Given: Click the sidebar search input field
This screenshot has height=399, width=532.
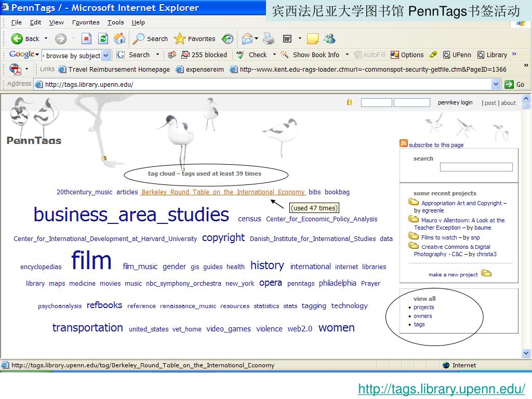Looking at the screenshot, I should pyautogui.click(x=476, y=167).
